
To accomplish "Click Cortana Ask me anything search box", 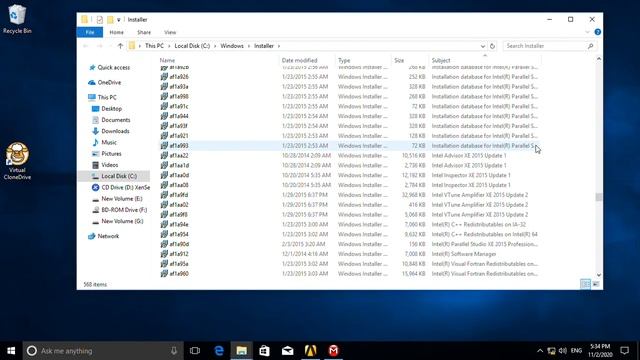I will click(103, 351).
